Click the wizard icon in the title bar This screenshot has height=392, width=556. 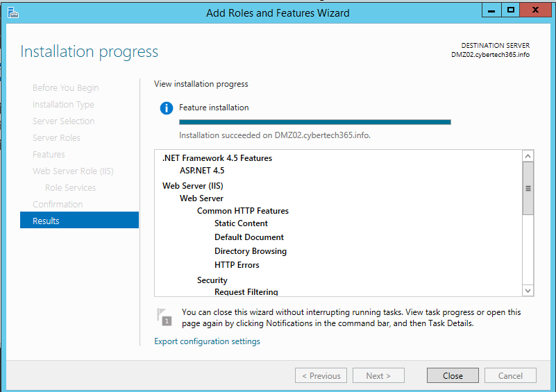[12, 12]
